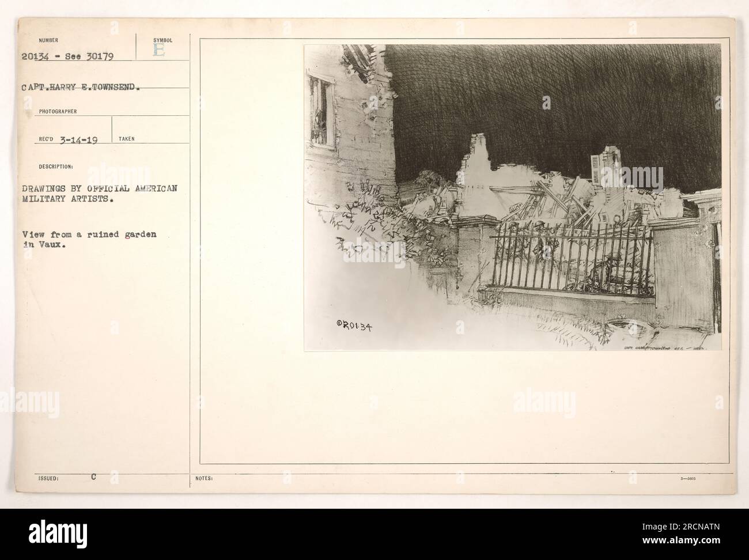The height and width of the screenshot is (560, 749).
Task: Click the "SYMBOL" label
Action: click(x=162, y=40)
